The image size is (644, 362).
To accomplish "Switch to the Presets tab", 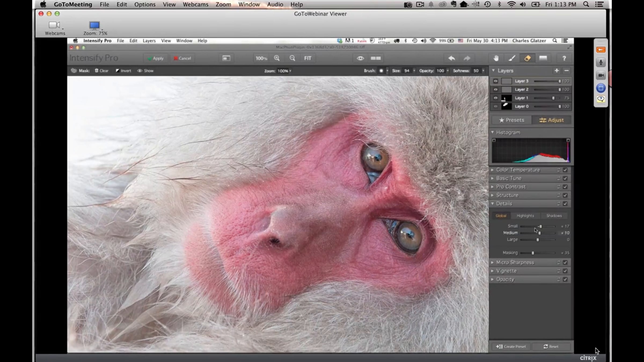I will coord(511,120).
